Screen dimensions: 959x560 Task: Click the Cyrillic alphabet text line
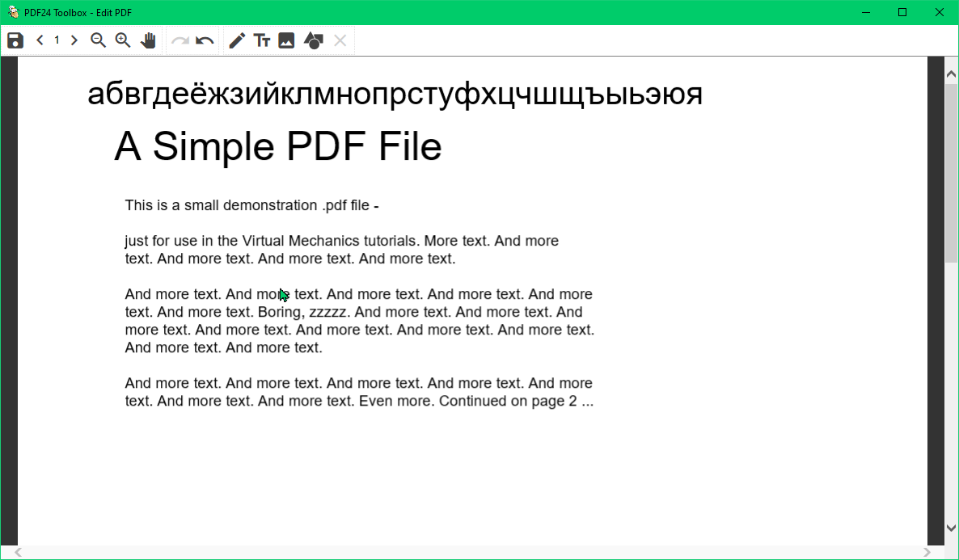pos(394,94)
